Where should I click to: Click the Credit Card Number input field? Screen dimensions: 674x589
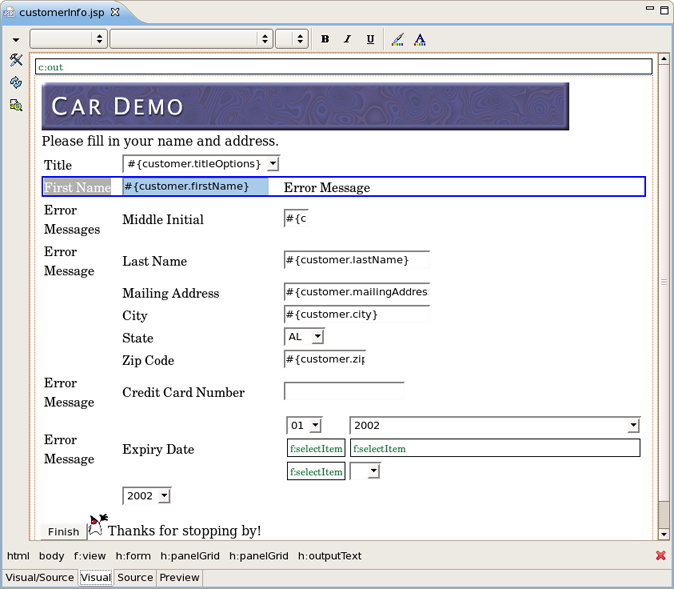(x=344, y=391)
